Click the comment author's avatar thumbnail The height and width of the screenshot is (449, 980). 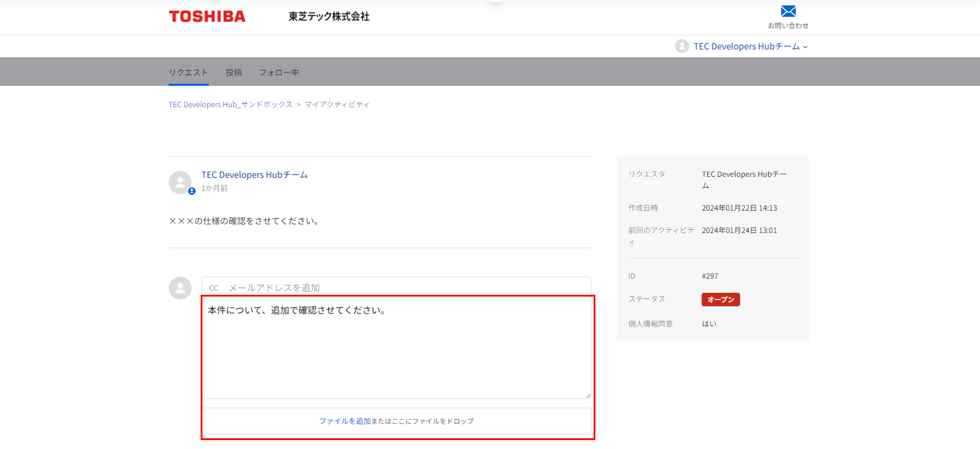click(180, 183)
